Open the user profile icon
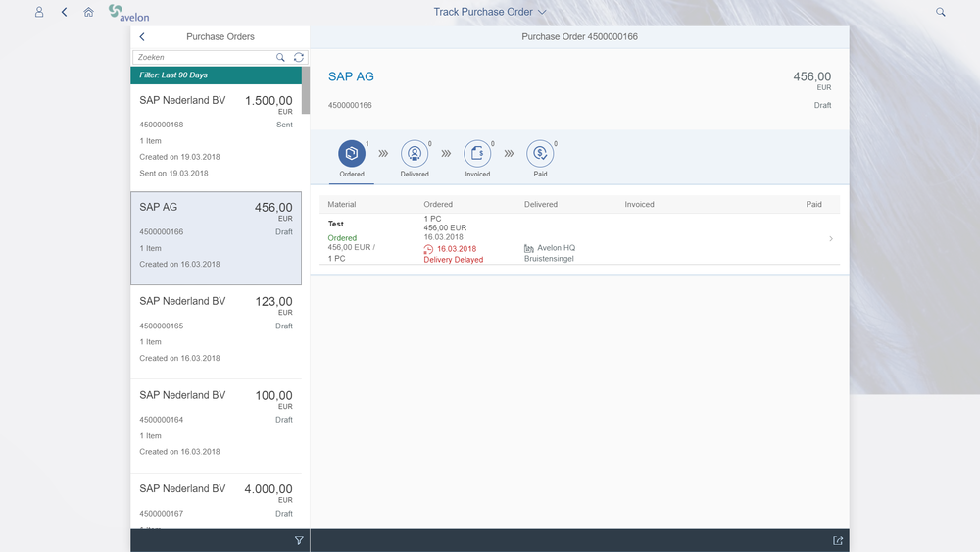 click(x=39, y=12)
